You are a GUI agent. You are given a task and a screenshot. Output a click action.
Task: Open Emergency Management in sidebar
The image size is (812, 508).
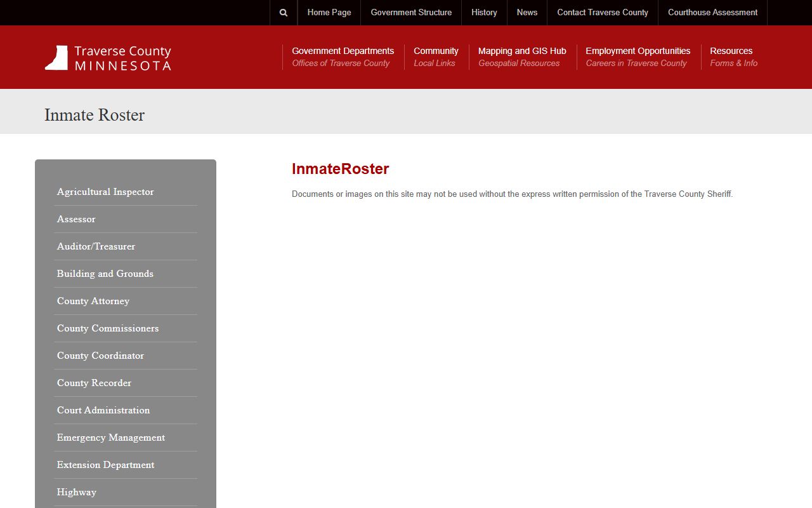click(111, 438)
